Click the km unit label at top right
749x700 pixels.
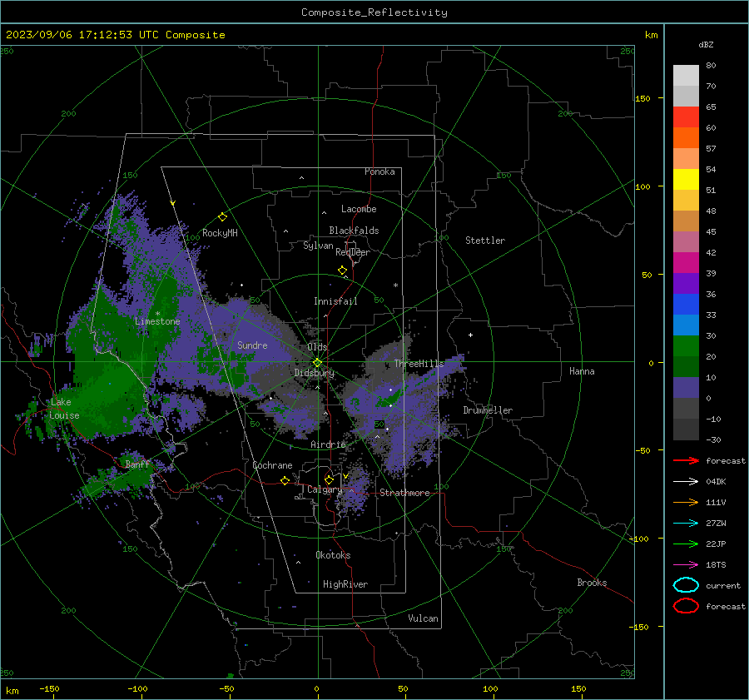pyautogui.click(x=651, y=35)
